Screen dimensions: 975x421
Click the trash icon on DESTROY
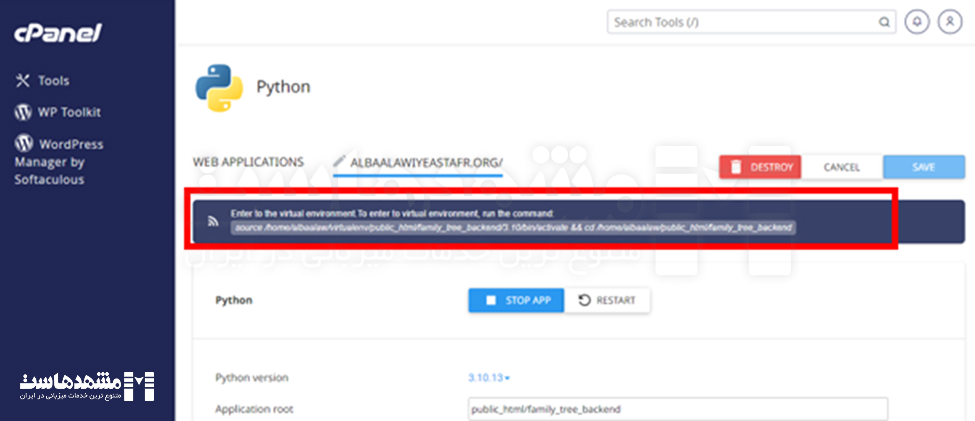736,167
